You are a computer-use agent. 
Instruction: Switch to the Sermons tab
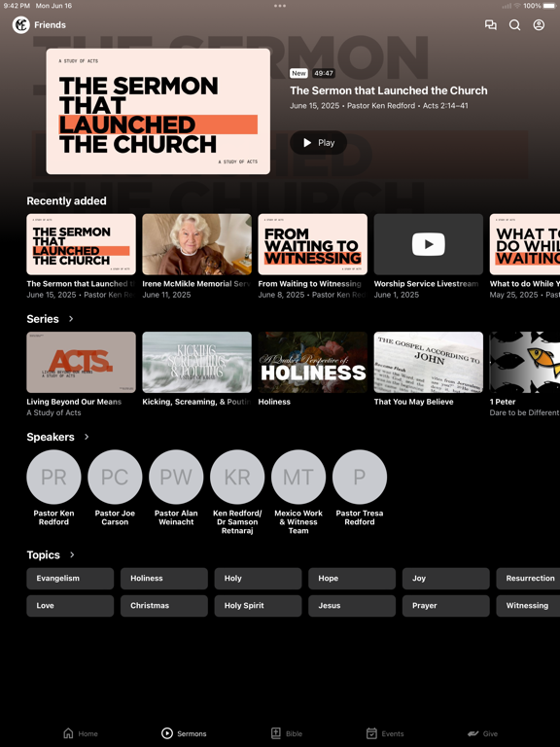point(184,733)
